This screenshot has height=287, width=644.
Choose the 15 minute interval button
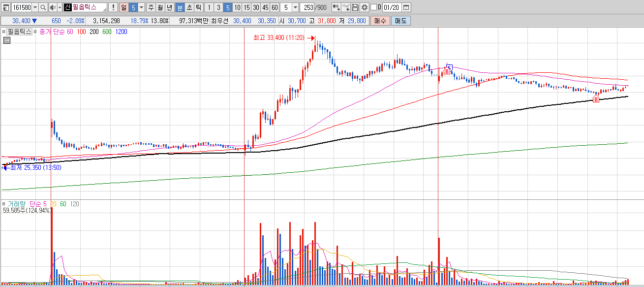tap(246, 7)
